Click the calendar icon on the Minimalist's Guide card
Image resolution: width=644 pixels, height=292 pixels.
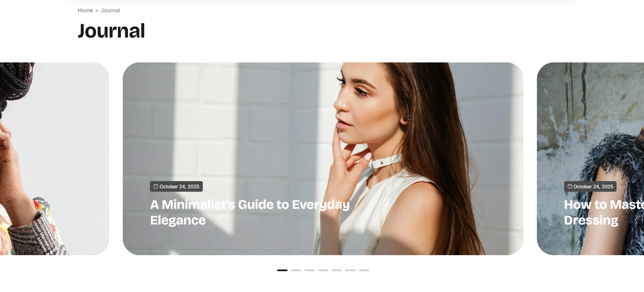click(156, 186)
